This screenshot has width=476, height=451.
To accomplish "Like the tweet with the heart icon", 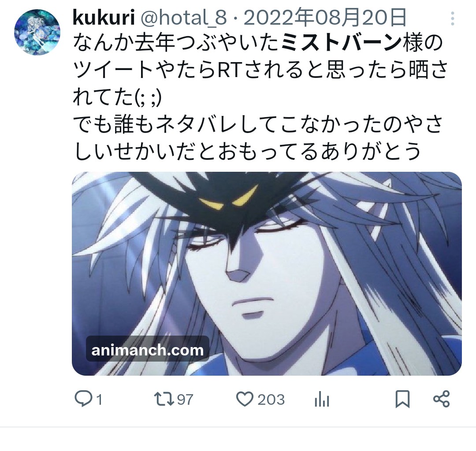I will 245,399.
